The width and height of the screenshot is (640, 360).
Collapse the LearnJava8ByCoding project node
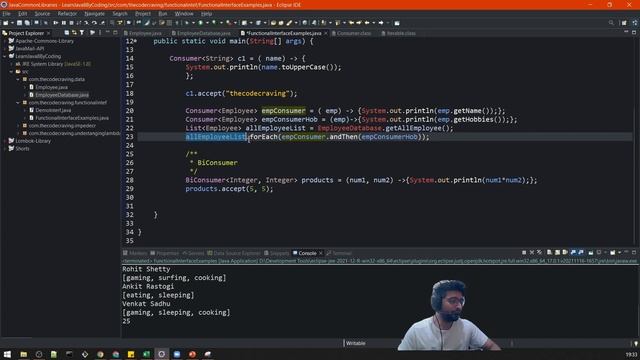[5, 56]
